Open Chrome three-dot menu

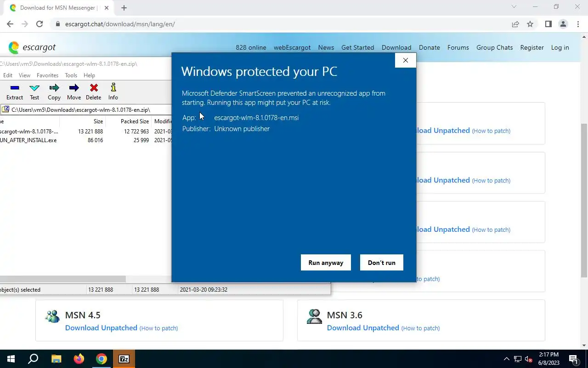tap(578, 24)
